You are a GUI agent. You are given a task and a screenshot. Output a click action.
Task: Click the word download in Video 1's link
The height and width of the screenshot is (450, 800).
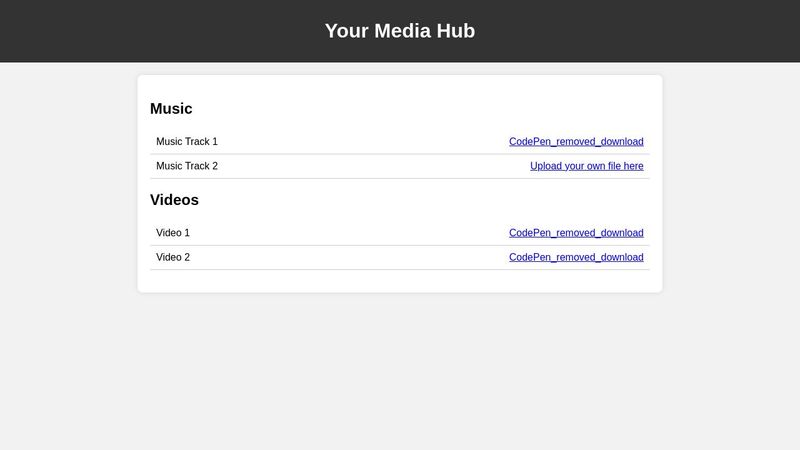[x=622, y=233]
